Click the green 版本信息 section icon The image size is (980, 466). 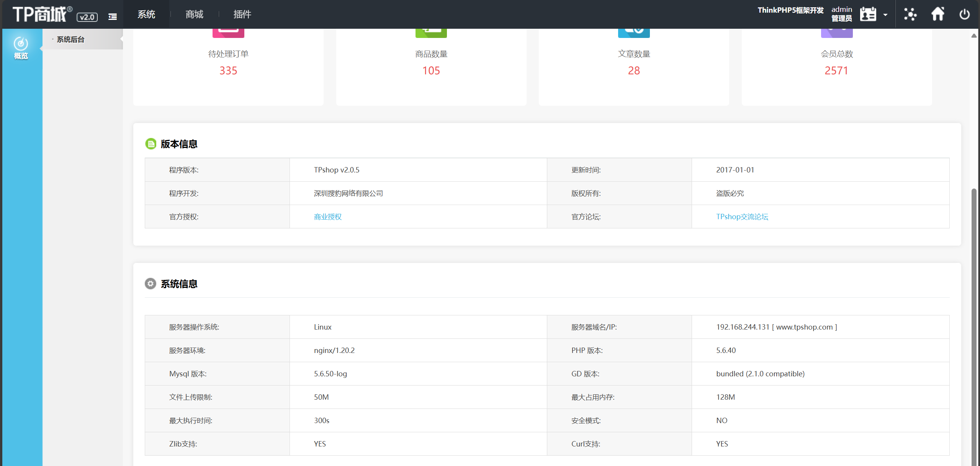[151, 144]
